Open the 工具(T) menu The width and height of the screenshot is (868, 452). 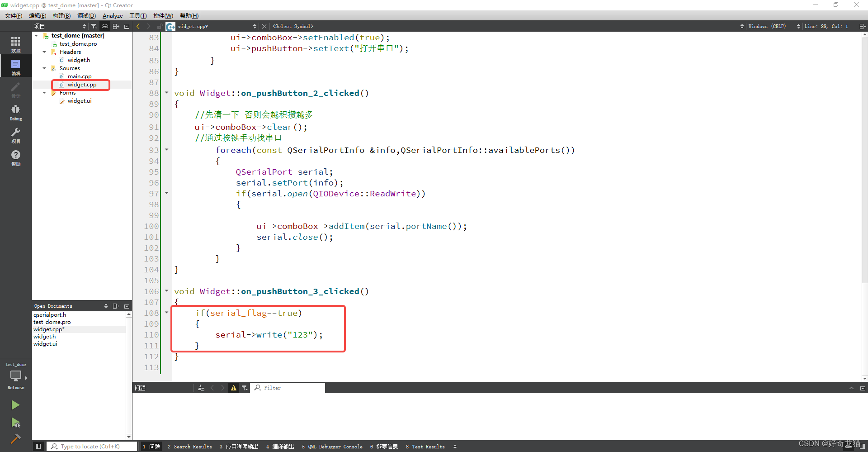click(138, 16)
